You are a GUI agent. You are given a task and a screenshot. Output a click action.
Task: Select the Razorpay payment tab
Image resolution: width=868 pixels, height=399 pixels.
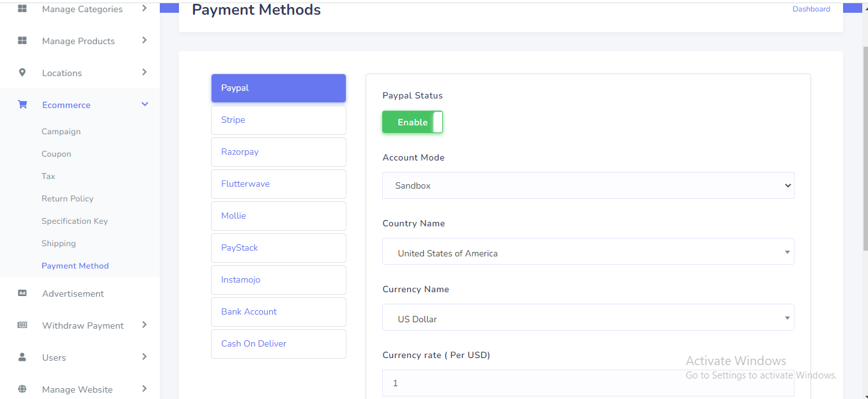click(x=278, y=152)
